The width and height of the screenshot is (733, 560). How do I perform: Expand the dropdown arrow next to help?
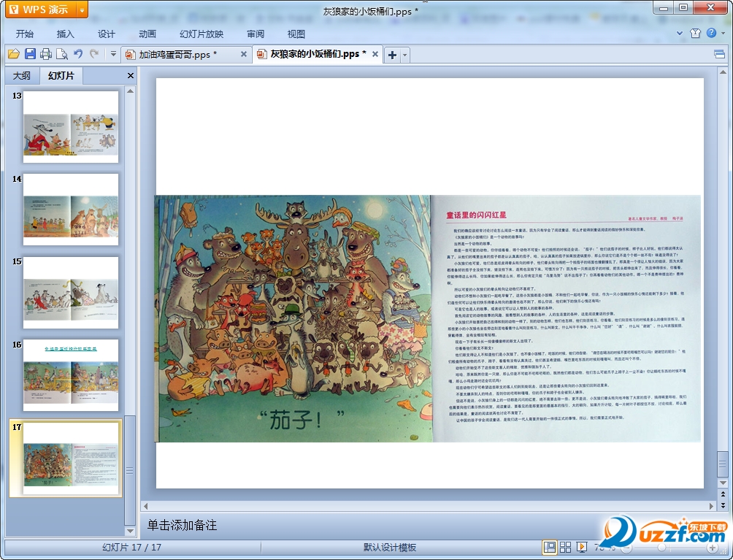[x=722, y=34]
